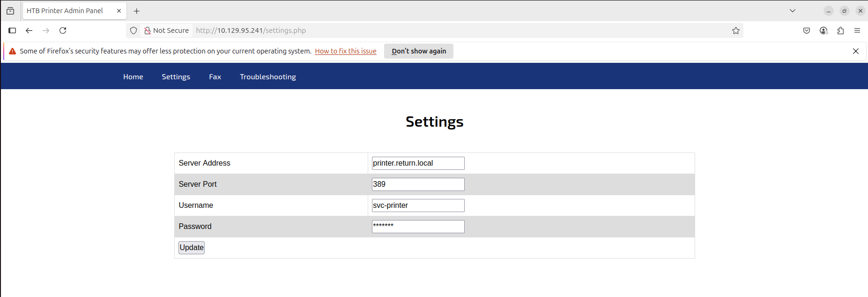Click the forward arrow button
Screen dimensions: 868x297
pyautogui.click(x=46, y=30)
